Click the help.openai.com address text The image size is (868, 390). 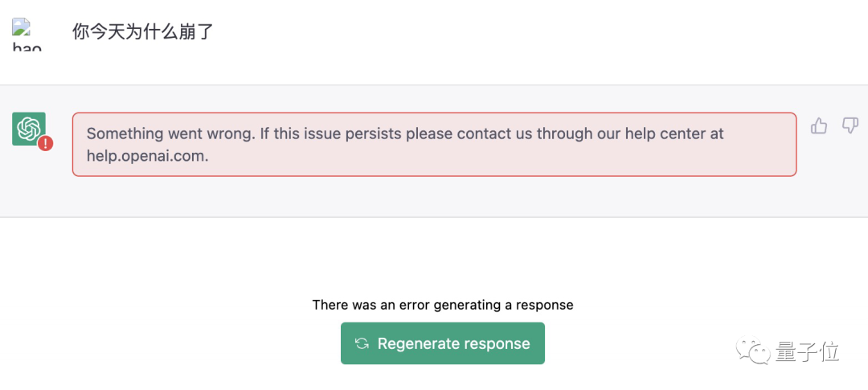tap(147, 156)
